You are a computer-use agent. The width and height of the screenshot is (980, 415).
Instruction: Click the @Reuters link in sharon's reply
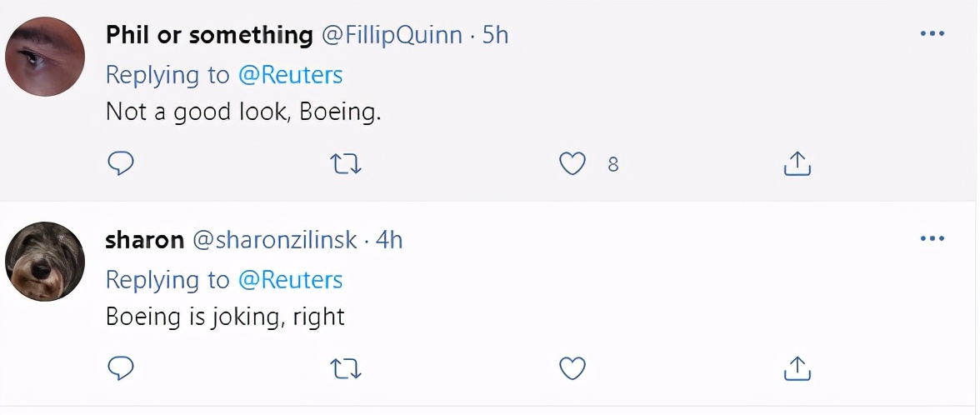coord(290,280)
